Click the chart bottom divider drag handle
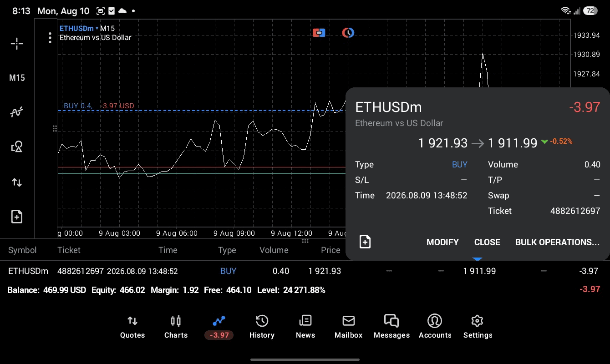This screenshot has height=364, width=610. (x=305, y=241)
